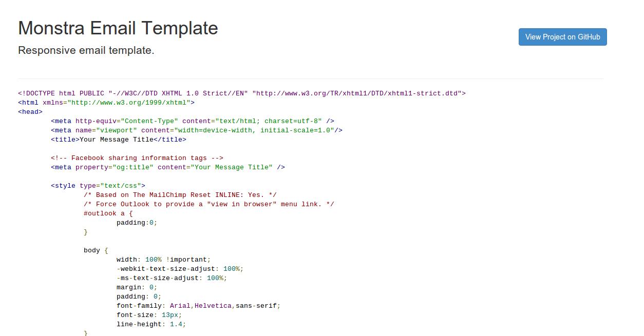This screenshot has height=336, width=644.
Task: Click the #outlook a selector line
Action: [108, 213]
